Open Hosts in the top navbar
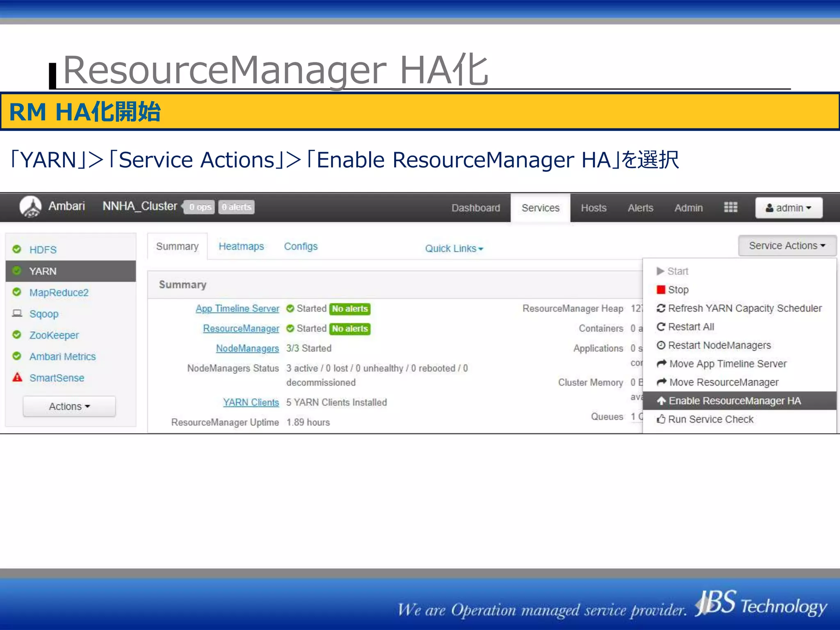840x630 pixels. point(593,208)
